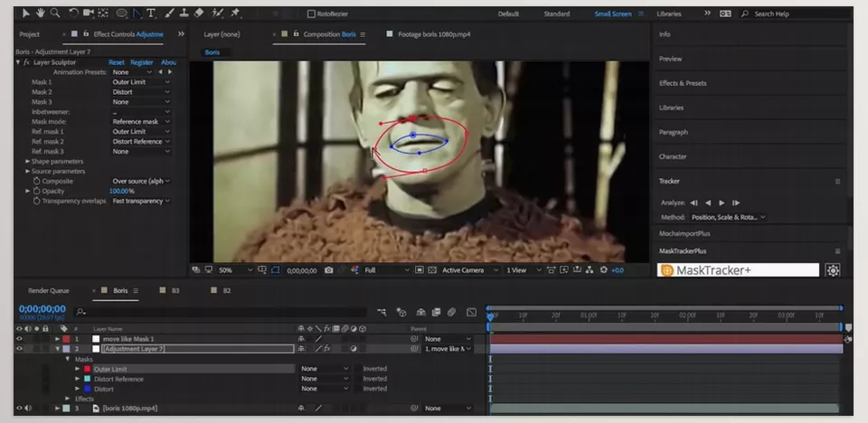Hide move like Mask 1 layer

coord(19,339)
